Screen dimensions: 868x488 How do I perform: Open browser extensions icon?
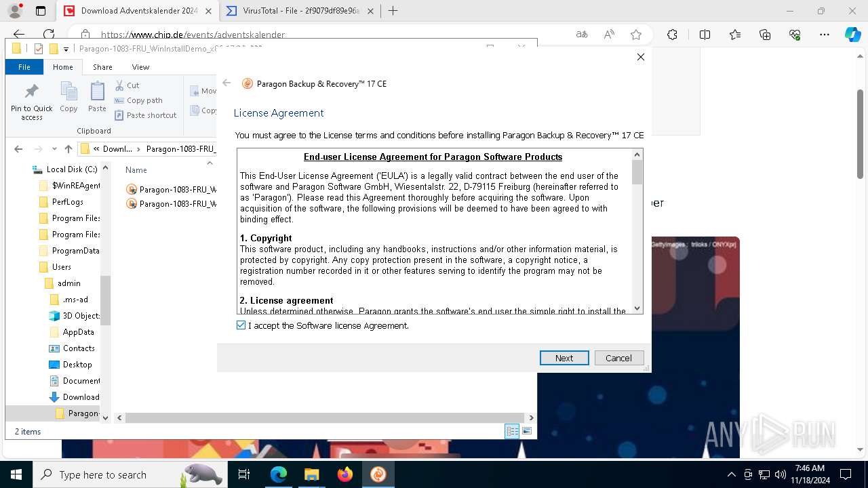pyautogui.click(x=672, y=35)
